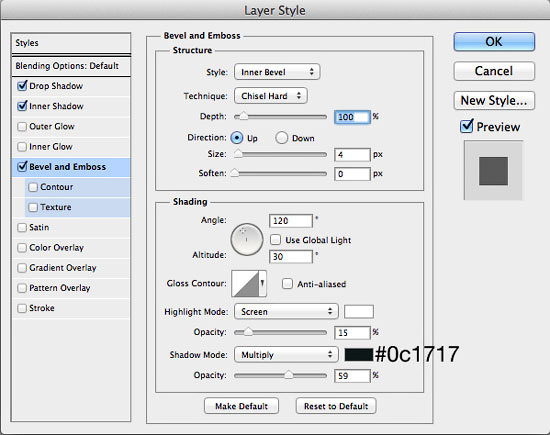
Task: Click the style Preview square thumbnail
Action: [493, 170]
